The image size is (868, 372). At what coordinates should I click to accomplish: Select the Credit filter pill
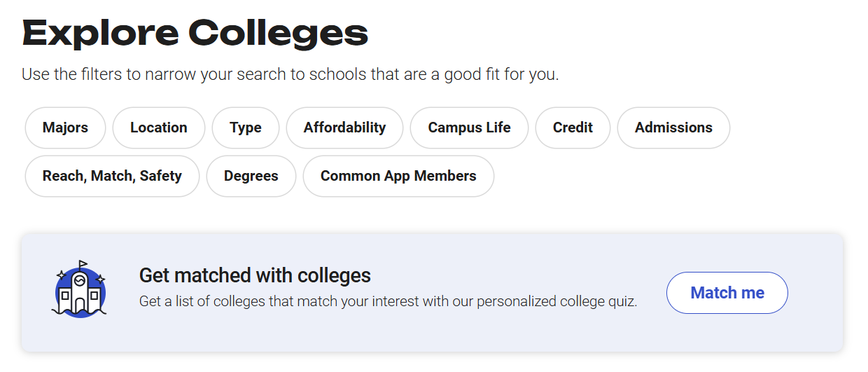(573, 128)
